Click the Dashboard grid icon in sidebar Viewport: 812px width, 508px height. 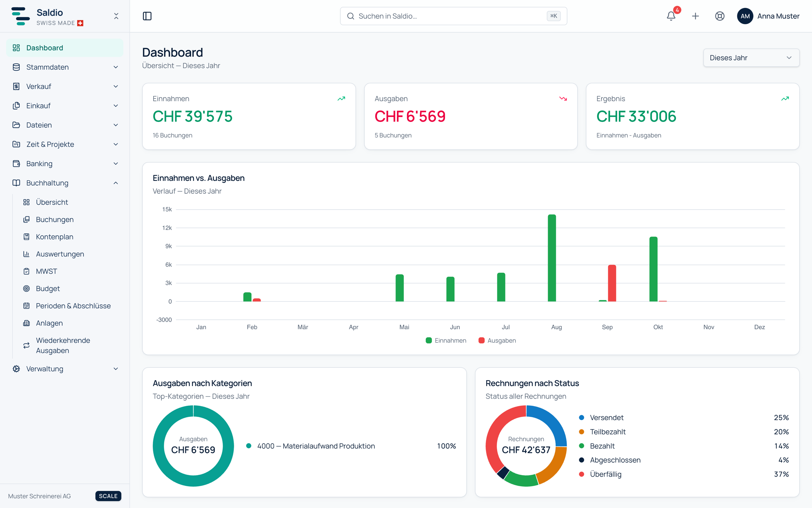[16, 48]
